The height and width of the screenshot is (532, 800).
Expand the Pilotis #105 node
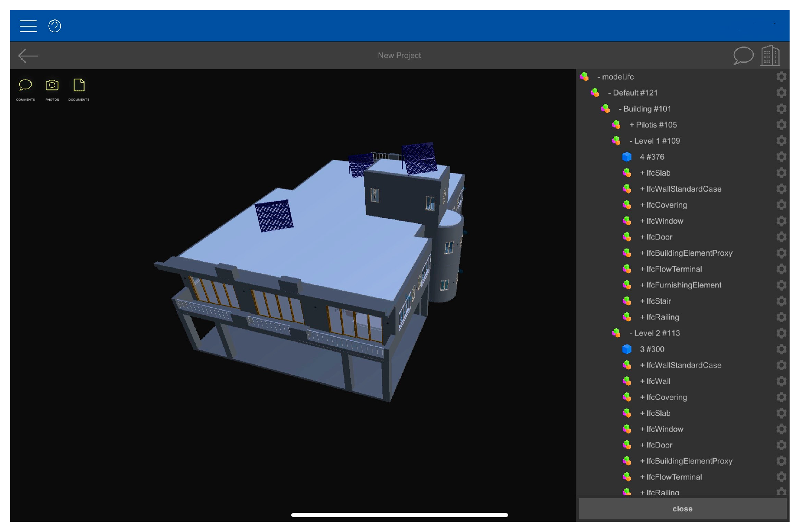pos(632,125)
